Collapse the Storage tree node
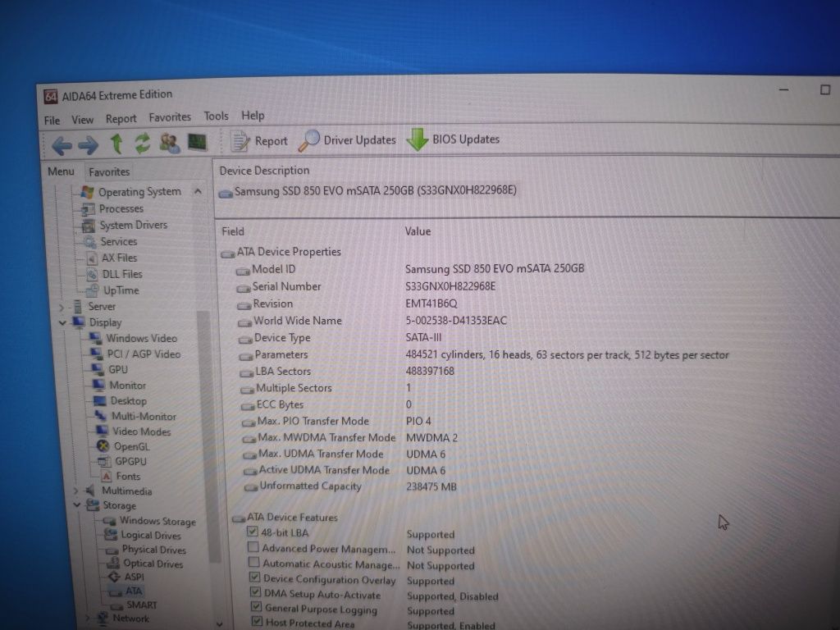Image resolution: width=840 pixels, height=630 pixels. (x=77, y=504)
